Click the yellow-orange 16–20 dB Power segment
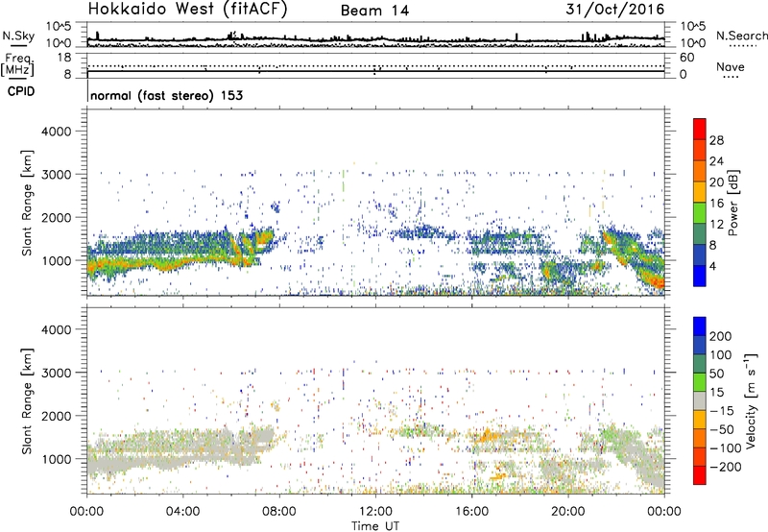Screen dimensions: 768x532 [700, 192]
